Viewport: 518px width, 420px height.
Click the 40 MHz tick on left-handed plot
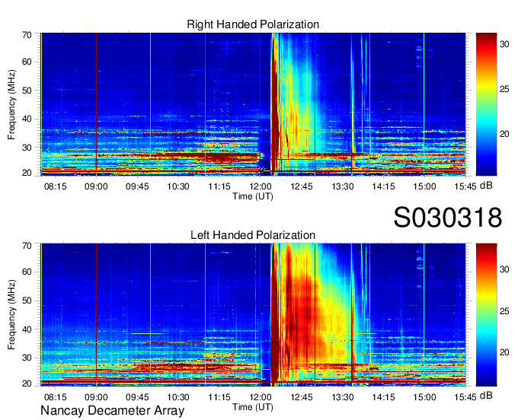click(27, 329)
